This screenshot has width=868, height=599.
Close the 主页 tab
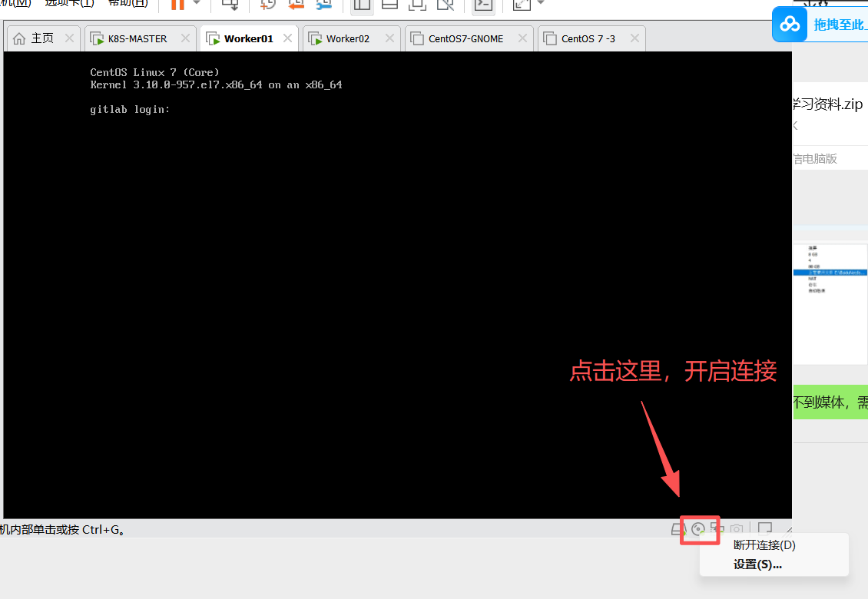tap(69, 38)
